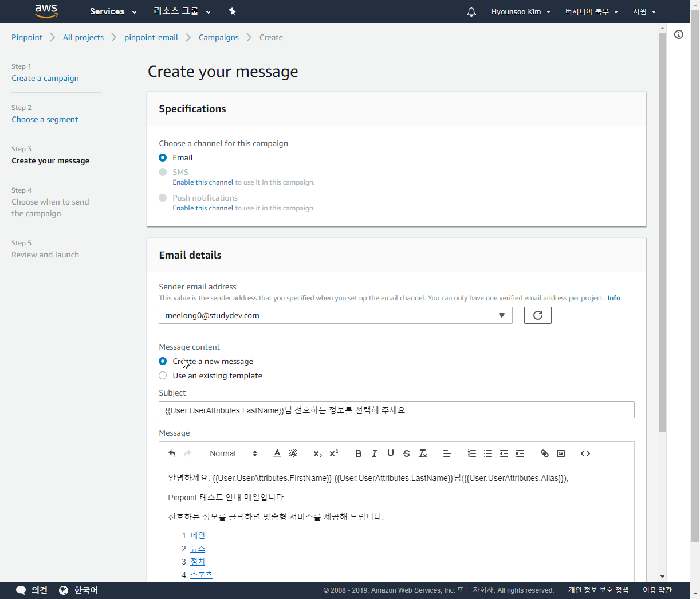
Task: Go to AWS console home logo
Action: tap(46, 11)
